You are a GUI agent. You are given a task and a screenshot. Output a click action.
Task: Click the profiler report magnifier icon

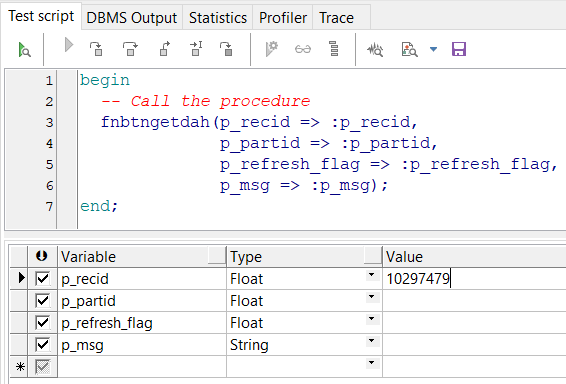coord(409,49)
